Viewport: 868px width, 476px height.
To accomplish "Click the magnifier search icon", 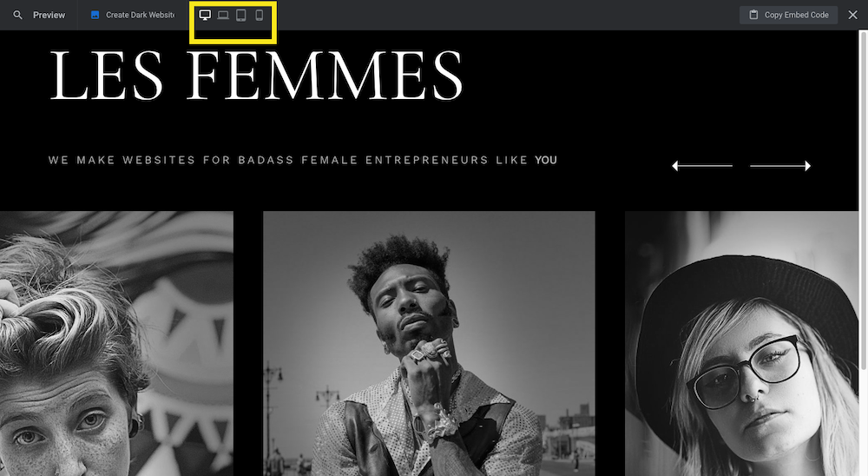I will tap(17, 15).
